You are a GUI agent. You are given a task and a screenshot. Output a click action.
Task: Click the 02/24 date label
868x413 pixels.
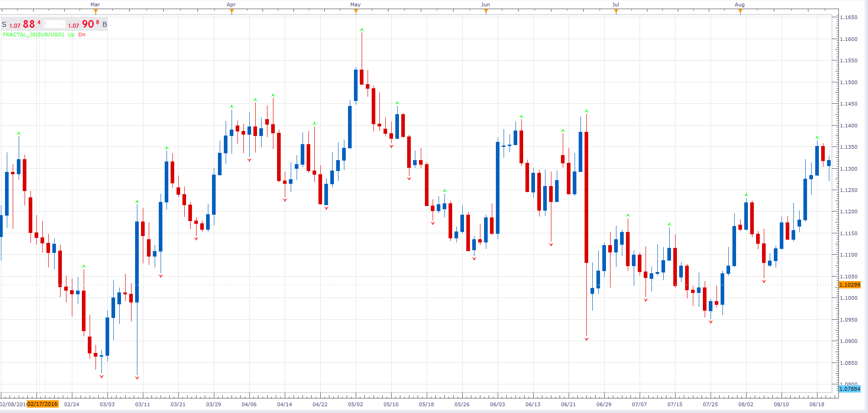click(71, 404)
